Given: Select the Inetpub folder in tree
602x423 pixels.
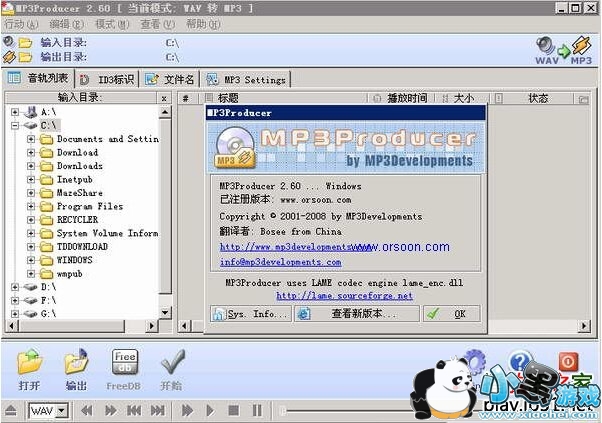Looking at the screenshot, I should click(x=74, y=179).
